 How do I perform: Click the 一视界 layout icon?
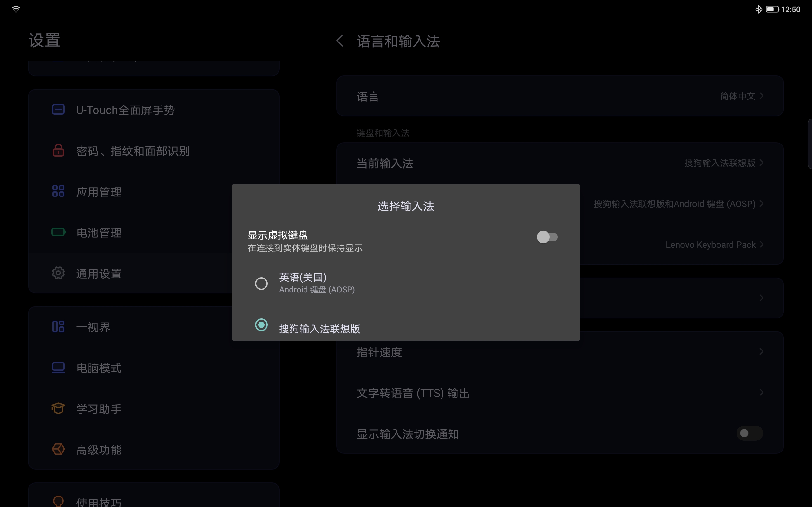58,327
